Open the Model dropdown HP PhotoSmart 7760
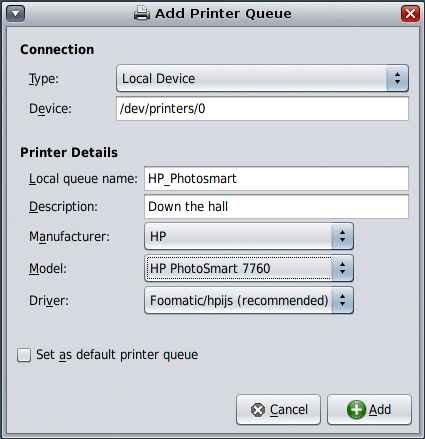425x439 pixels. tap(249, 268)
